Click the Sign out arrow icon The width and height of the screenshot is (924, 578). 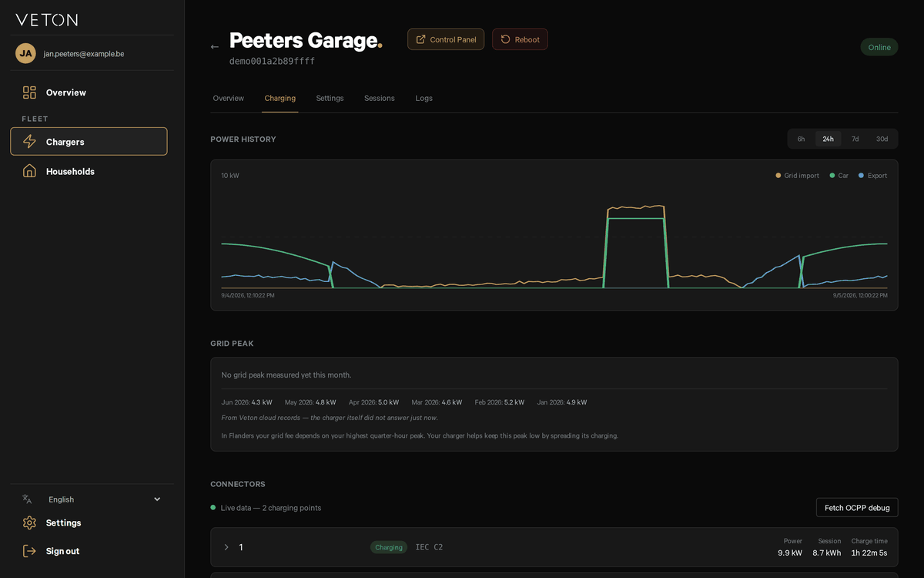point(29,551)
